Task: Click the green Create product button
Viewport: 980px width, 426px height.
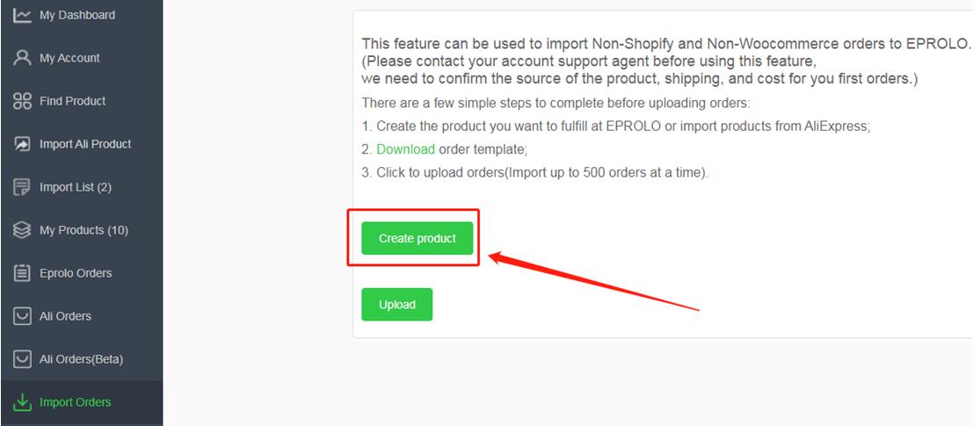Action: (x=417, y=238)
